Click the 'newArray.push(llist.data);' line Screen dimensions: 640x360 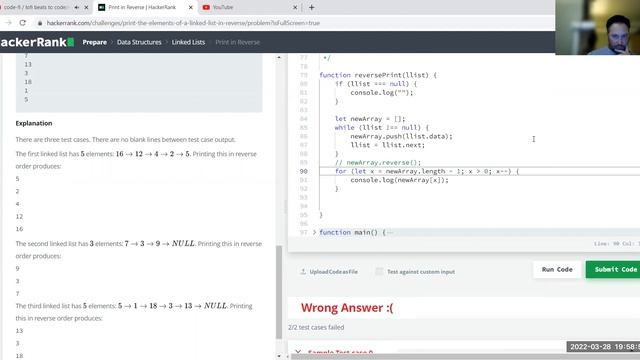[401, 136]
